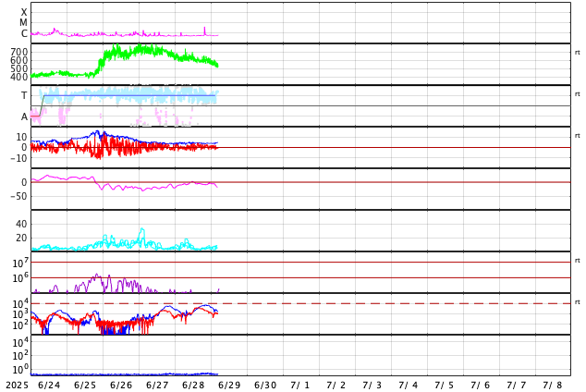Screen dimensions: 586x392
Task: Click the 7/ 1 date label
Action: [300, 386]
